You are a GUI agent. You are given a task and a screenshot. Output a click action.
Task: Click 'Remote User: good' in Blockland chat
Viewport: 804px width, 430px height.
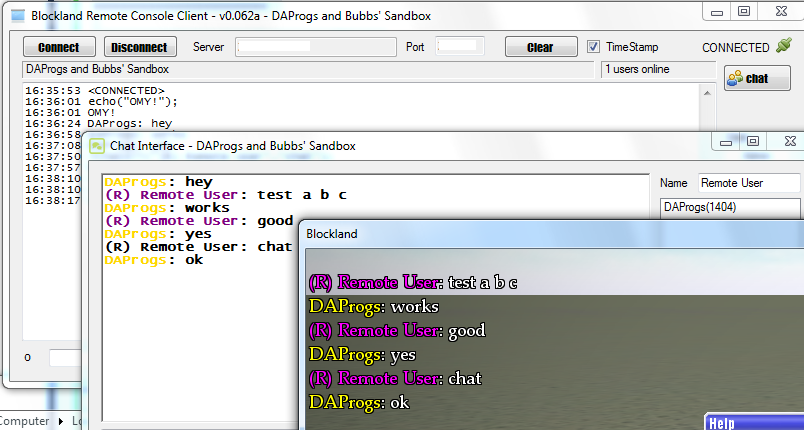point(397,331)
